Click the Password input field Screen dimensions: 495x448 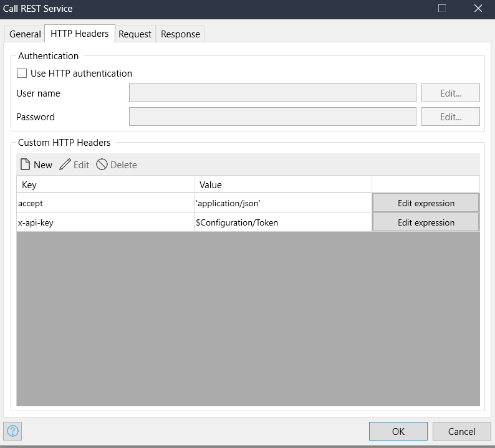tap(272, 117)
